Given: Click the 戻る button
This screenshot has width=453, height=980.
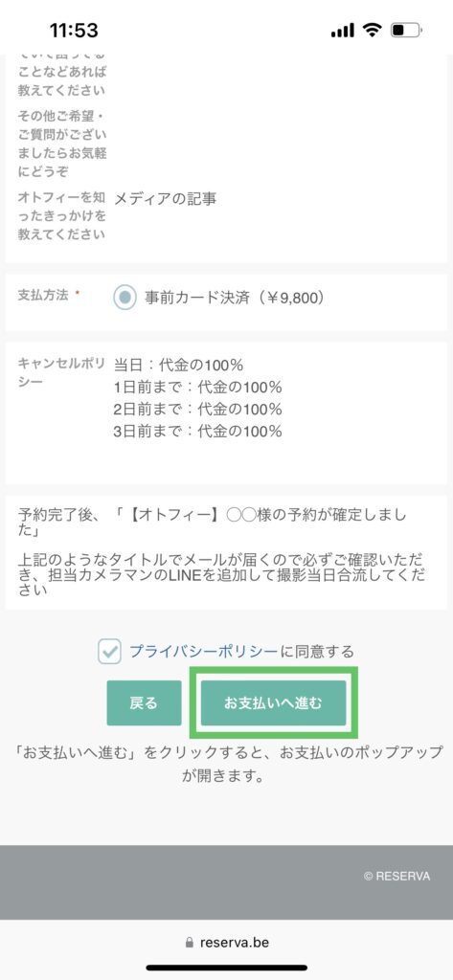Looking at the screenshot, I should pos(144,703).
